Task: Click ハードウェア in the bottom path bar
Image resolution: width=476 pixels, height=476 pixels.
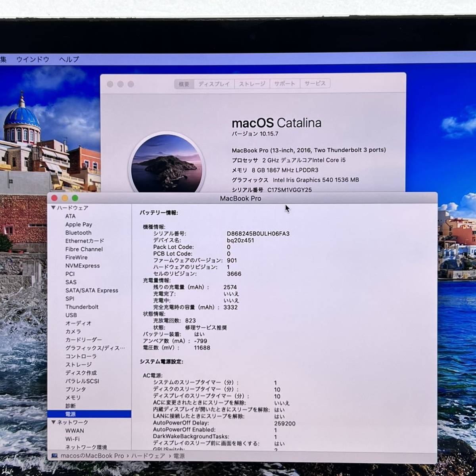Action: (148, 456)
